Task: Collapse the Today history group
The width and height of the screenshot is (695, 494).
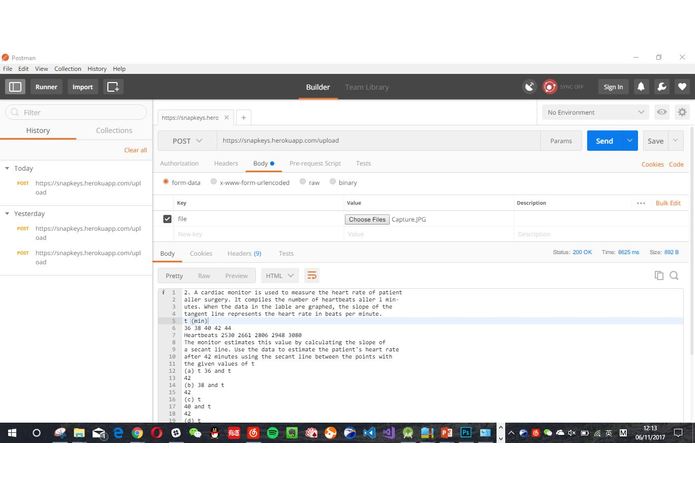Action: pyautogui.click(x=7, y=168)
